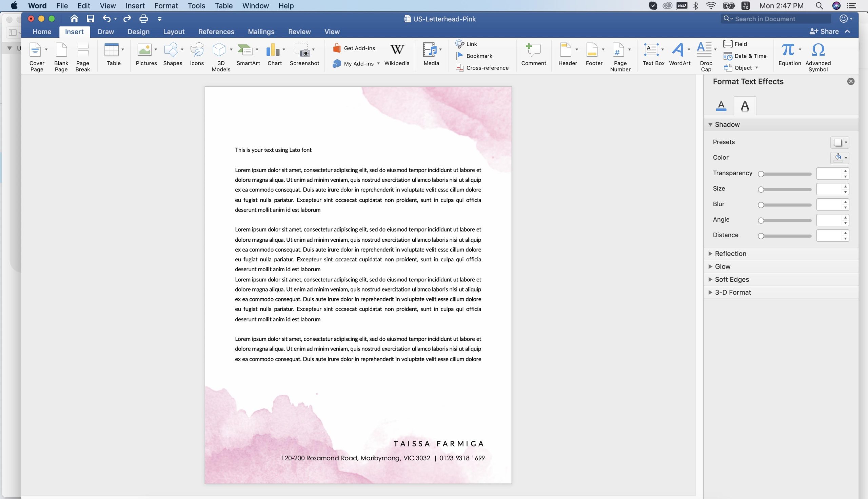Expand the Soft Edges section
The width and height of the screenshot is (868, 499).
[x=710, y=279]
